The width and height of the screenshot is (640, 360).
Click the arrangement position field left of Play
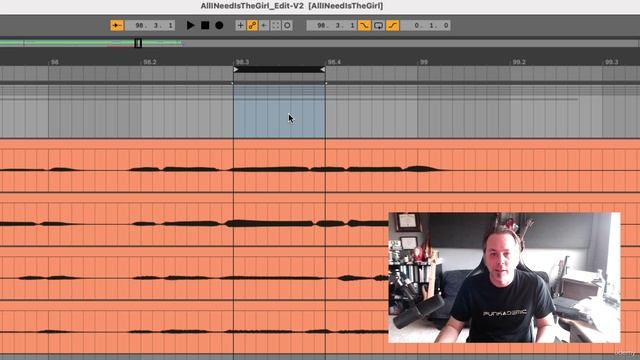pos(149,25)
